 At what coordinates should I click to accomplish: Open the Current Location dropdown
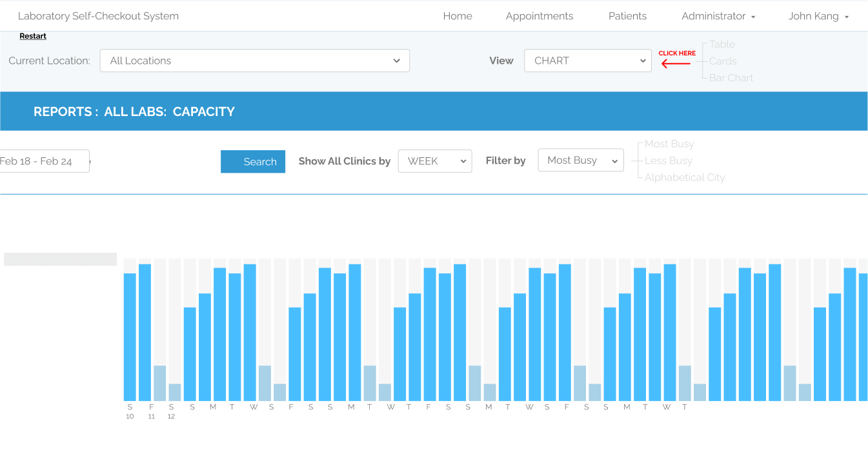point(254,61)
